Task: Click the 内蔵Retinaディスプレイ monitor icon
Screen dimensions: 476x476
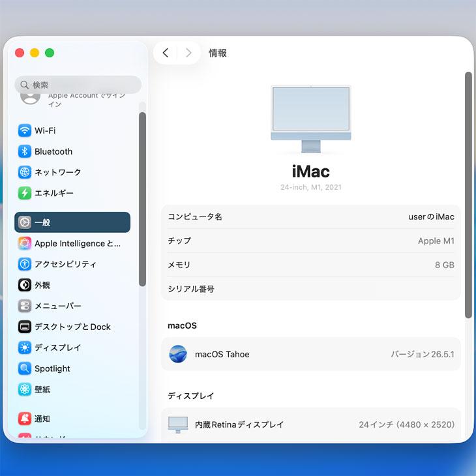Action: pyautogui.click(x=178, y=424)
